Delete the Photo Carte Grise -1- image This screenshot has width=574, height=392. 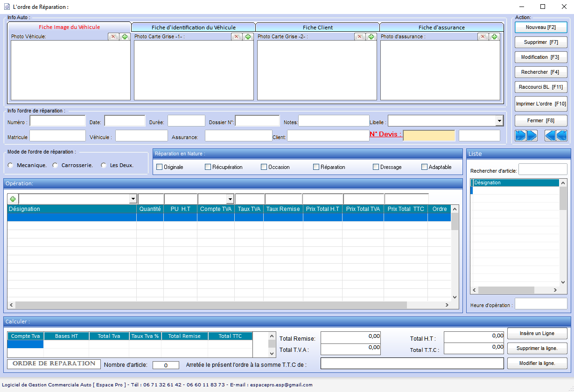click(x=237, y=37)
